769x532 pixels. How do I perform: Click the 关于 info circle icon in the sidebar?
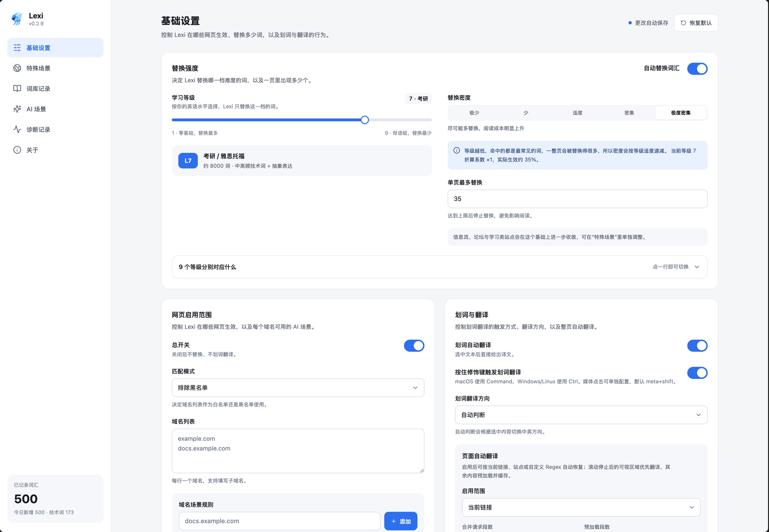coord(17,150)
